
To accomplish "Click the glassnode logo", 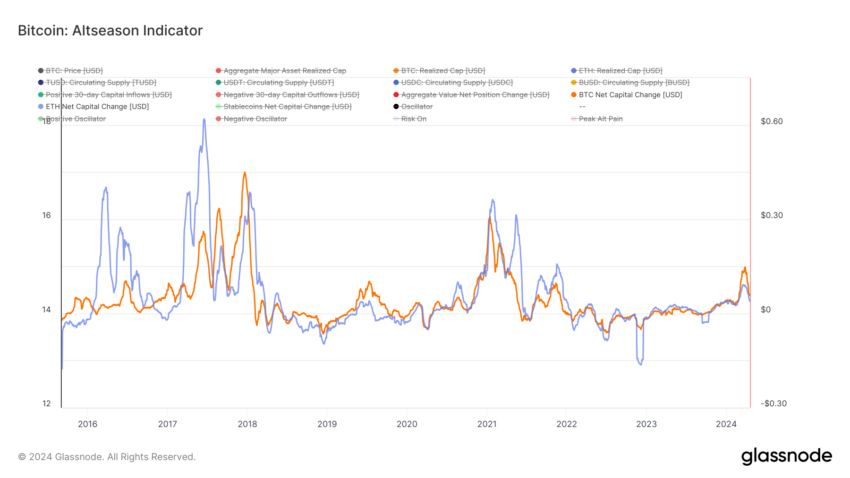I will click(786, 456).
